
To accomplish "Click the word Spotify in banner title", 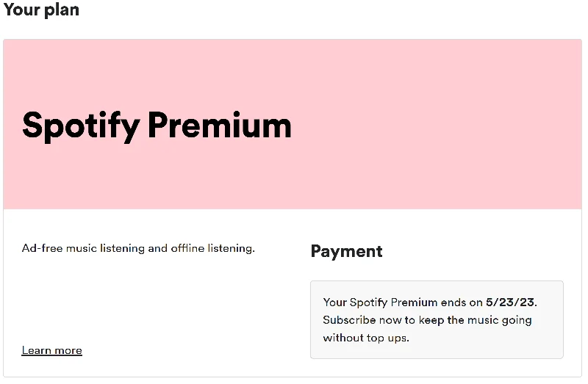I will coord(81,126).
